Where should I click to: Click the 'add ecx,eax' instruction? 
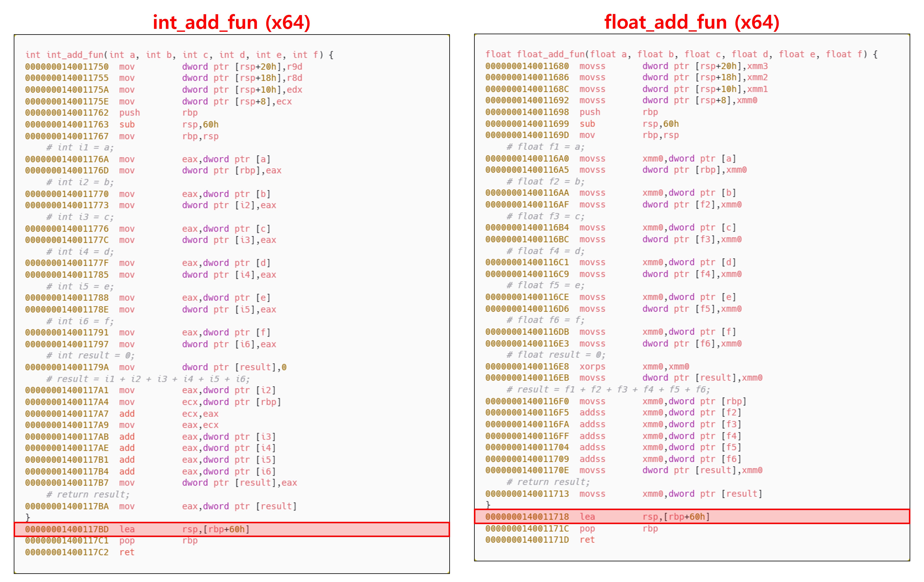tap(127, 414)
